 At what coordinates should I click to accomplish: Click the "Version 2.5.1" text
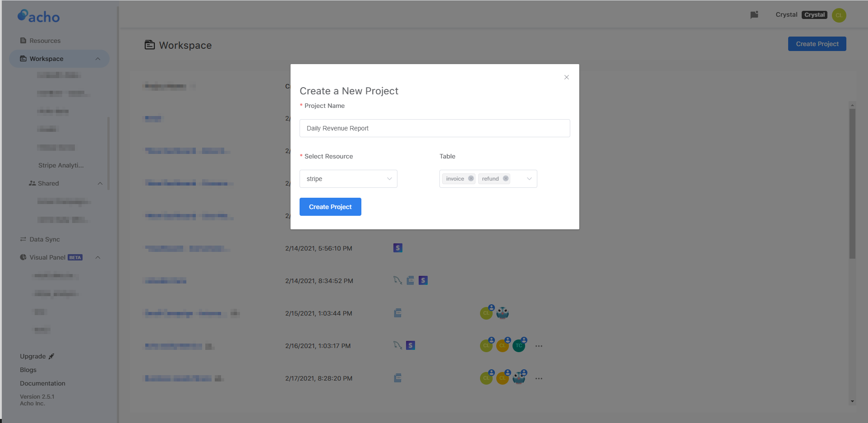point(37,396)
